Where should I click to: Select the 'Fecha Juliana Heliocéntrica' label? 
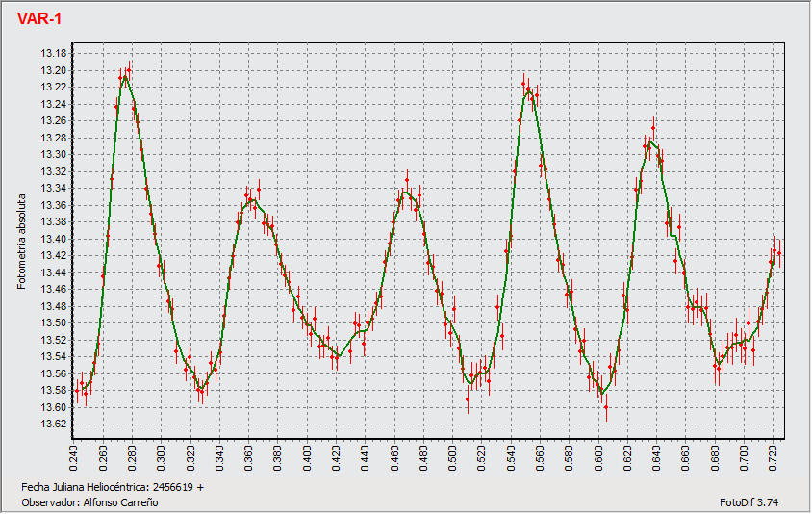tap(113, 487)
